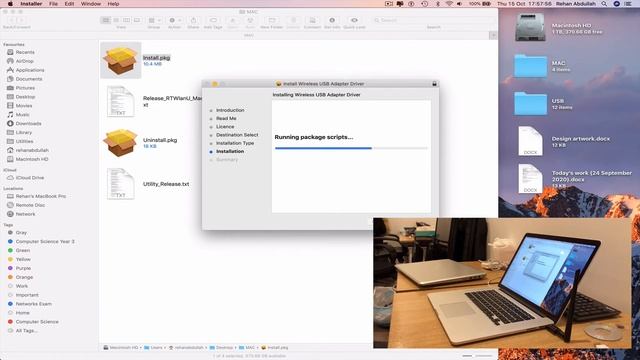The image size is (640, 360).
Task: Open Music in Finder sidebar
Action: click(22, 115)
